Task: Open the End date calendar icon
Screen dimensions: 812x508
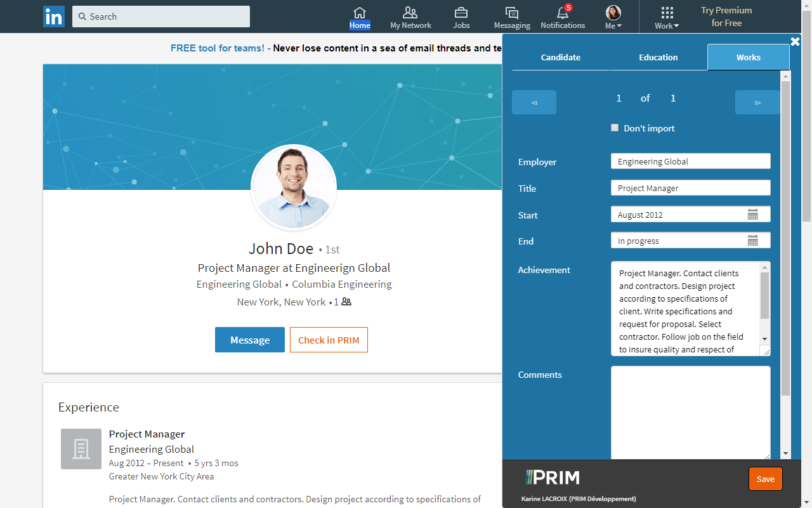Action: point(753,241)
